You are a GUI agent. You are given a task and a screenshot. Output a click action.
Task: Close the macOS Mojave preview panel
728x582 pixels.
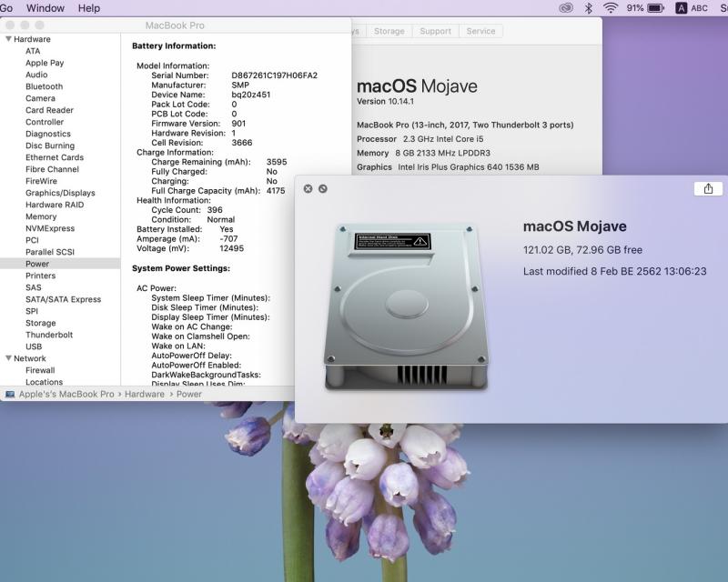click(308, 189)
